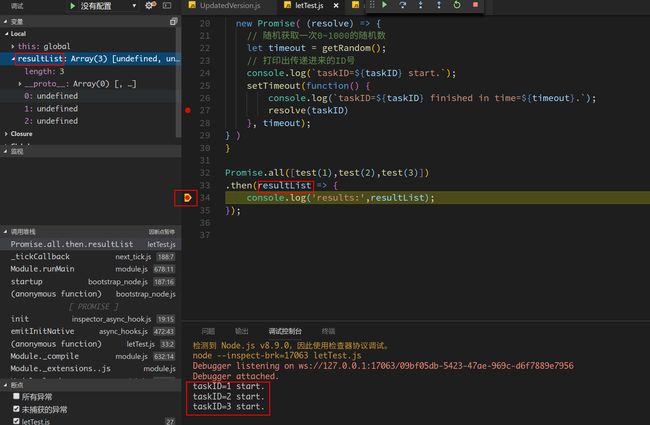650x425 pixels.
Task: Click the breakpoint dot on line 27
Action: click(x=188, y=110)
